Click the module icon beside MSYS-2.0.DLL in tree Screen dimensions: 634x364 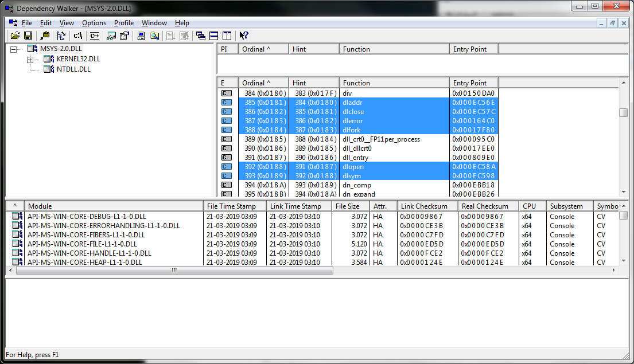[32, 49]
